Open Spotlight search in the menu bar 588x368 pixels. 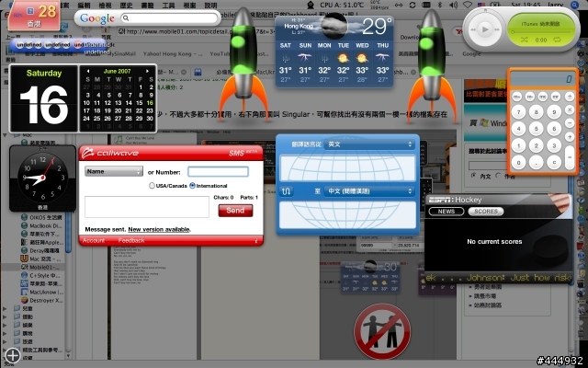[x=574, y=5]
